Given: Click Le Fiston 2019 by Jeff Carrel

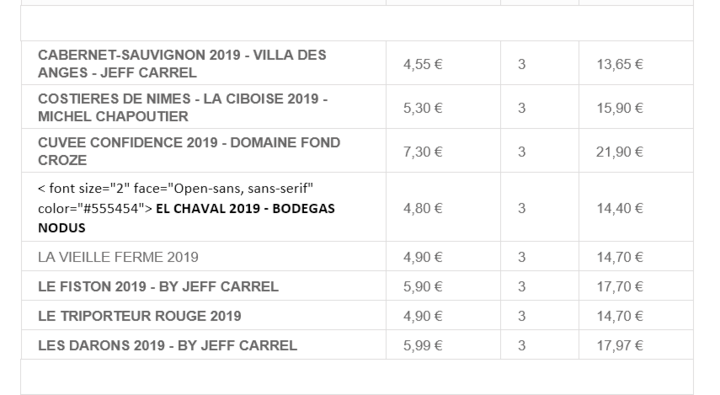Looking at the screenshot, I should pyautogui.click(x=158, y=287).
